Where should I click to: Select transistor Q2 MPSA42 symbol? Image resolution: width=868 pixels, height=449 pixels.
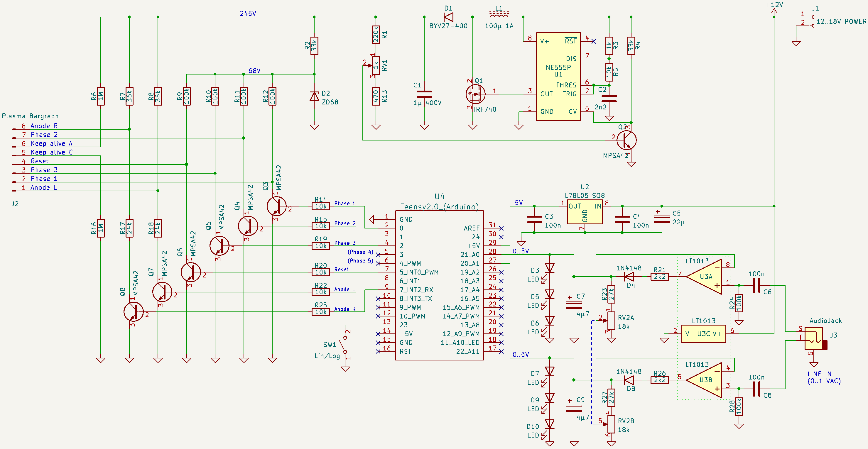tap(626, 140)
